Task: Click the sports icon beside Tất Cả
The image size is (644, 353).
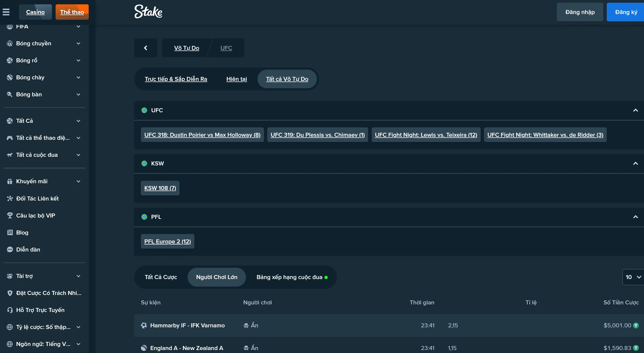Action: [x=10, y=121]
